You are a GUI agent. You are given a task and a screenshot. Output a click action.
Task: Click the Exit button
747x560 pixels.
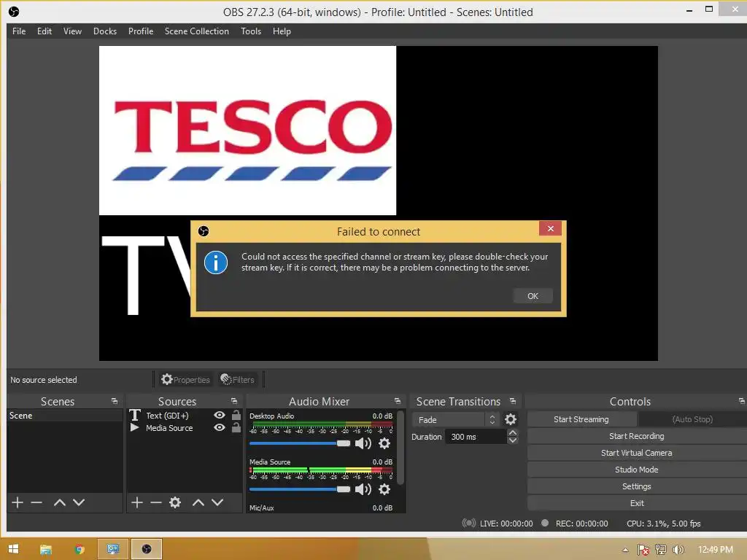click(x=636, y=503)
